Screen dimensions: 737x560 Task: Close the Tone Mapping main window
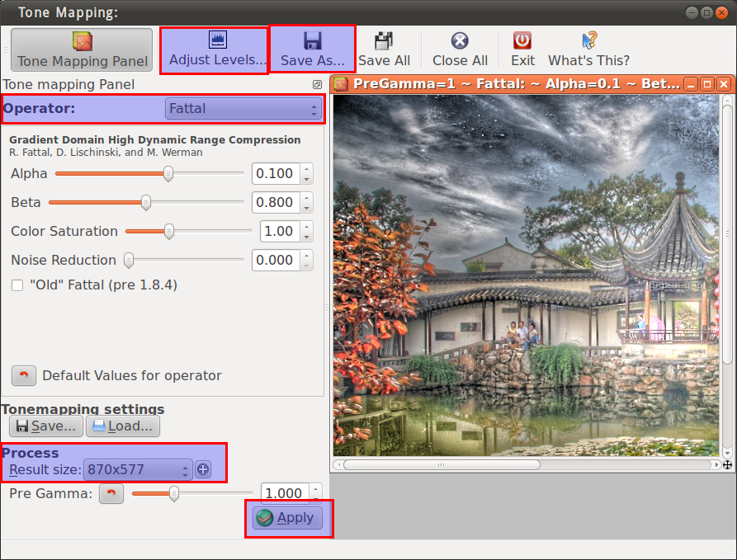(x=721, y=12)
